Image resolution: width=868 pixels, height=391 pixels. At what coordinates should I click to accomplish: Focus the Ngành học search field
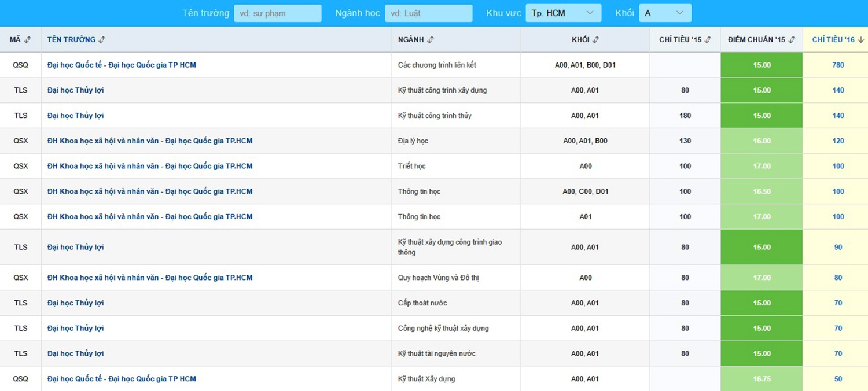(428, 13)
